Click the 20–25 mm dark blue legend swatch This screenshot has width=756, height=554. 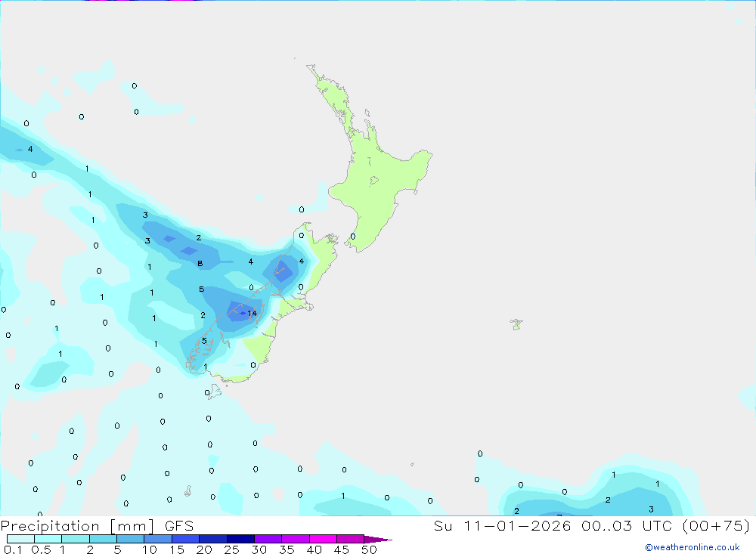[x=213, y=539]
